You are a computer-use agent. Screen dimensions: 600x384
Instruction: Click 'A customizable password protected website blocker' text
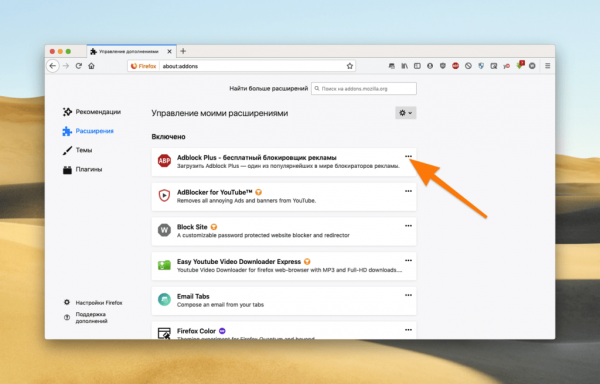tap(263, 235)
